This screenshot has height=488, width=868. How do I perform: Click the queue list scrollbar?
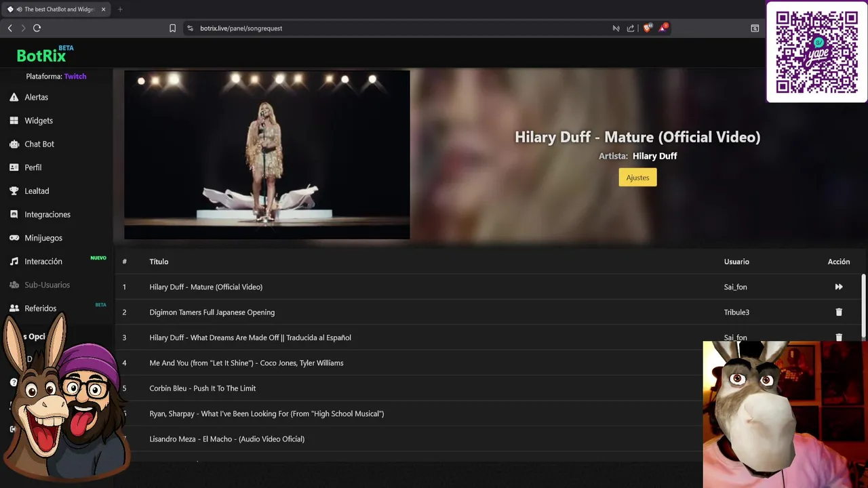click(x=863, y=305)
